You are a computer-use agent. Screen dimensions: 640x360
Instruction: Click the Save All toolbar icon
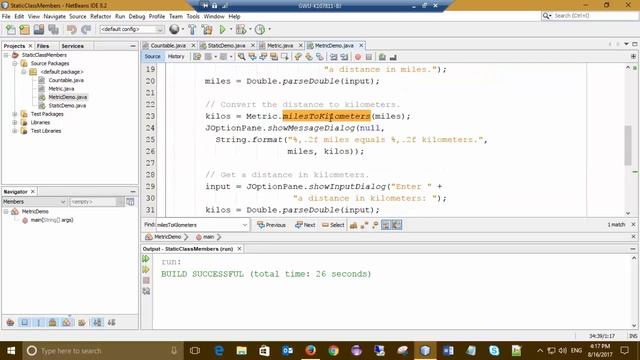[53, 29]
